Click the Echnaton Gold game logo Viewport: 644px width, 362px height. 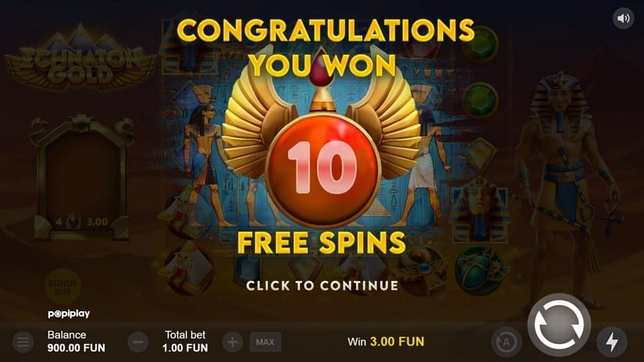[80, 58]
